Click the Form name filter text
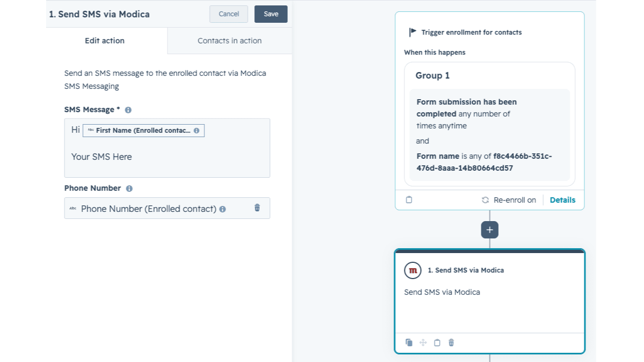 484,162
